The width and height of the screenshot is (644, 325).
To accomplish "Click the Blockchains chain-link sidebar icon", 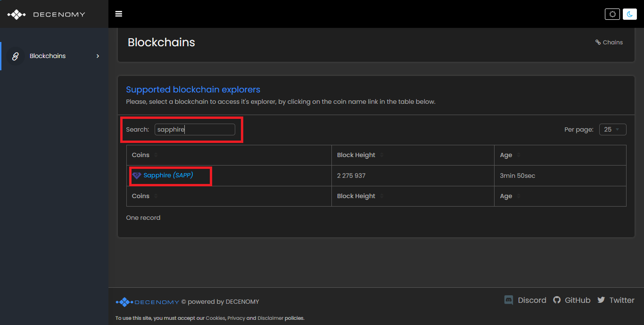I will point(15,56).
